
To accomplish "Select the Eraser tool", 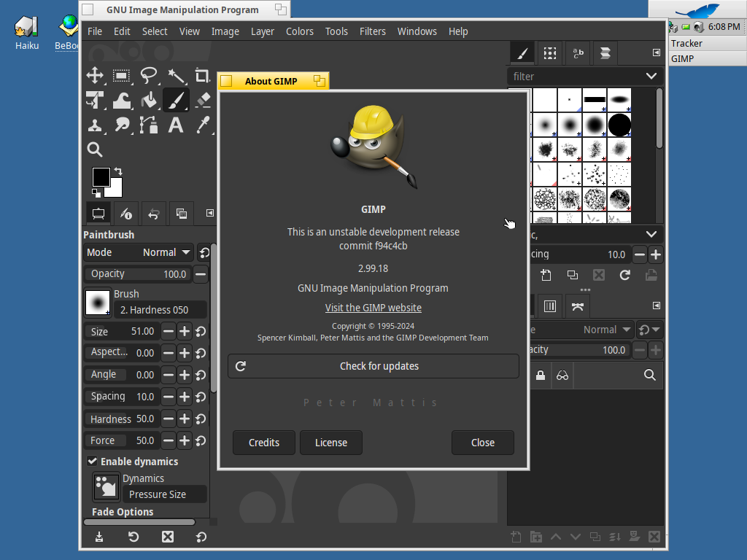I will (x=203, y=101).
